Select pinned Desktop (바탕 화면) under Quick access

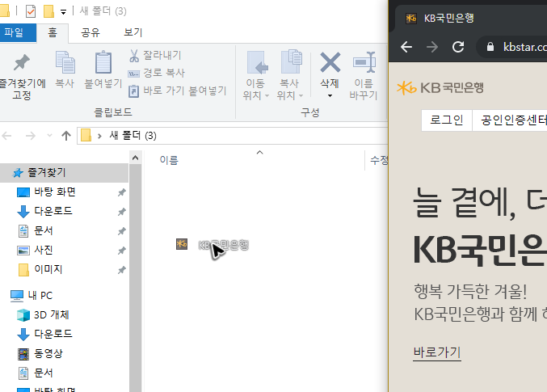(55, 192)
